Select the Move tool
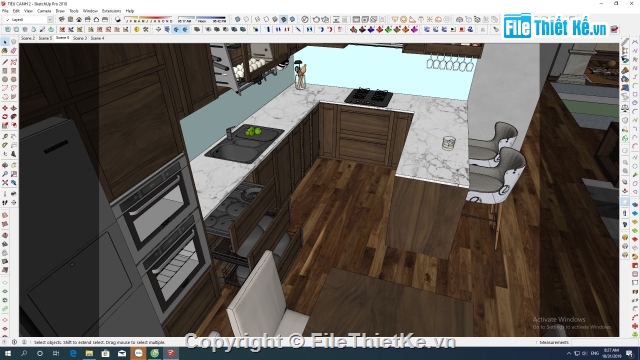The width and height of the screenshot is (640, 360). (x=5, y=108)
